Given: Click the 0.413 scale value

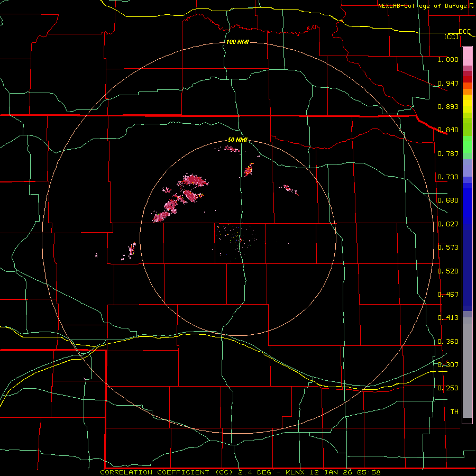Looking at the screenshot, I should [448, 318].
